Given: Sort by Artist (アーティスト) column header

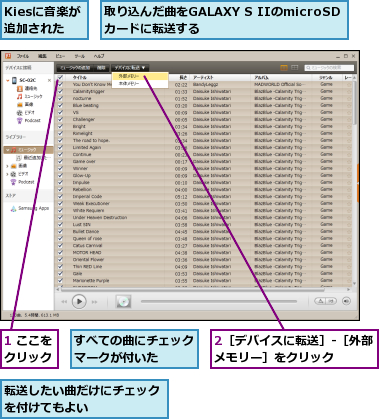Looking at the screenshot, I should coord(203,77).
